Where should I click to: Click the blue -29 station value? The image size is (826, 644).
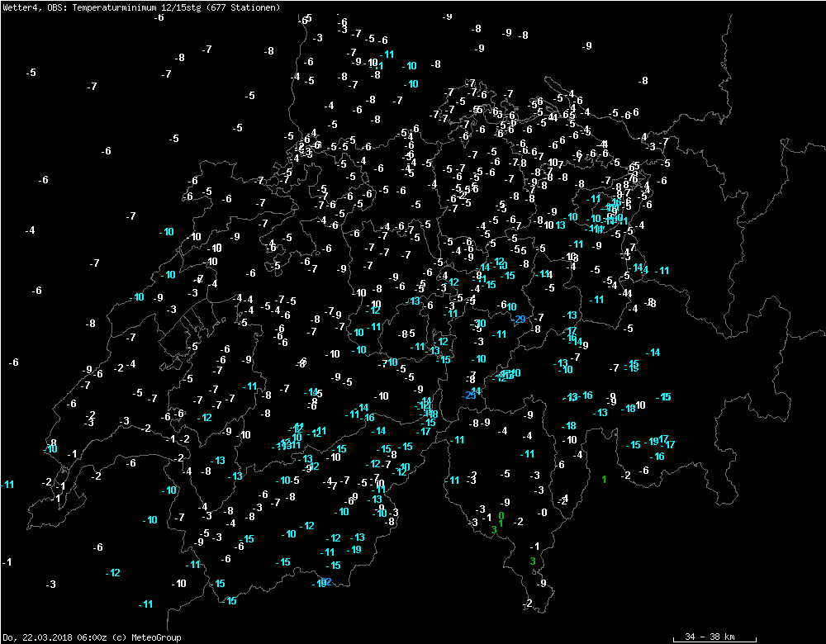click(x=519, y=320)
